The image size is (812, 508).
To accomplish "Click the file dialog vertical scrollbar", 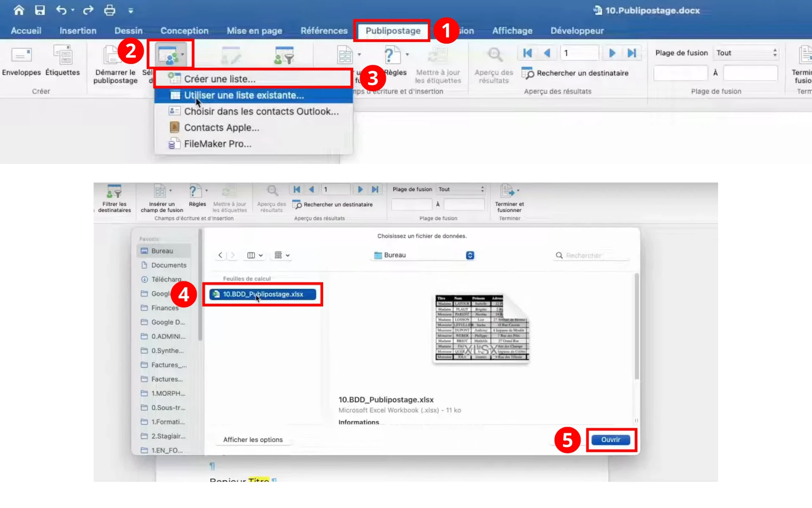I will coord(636,326).
